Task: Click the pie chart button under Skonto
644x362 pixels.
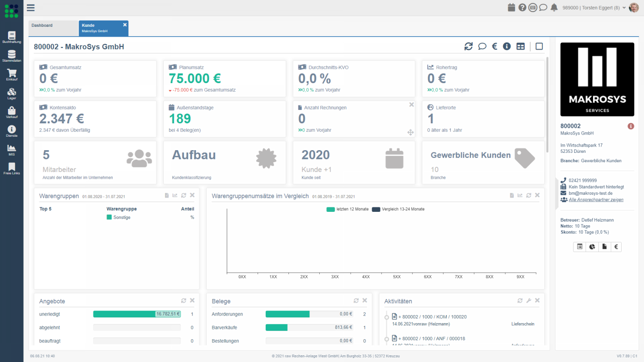Action: coord(592,247)
